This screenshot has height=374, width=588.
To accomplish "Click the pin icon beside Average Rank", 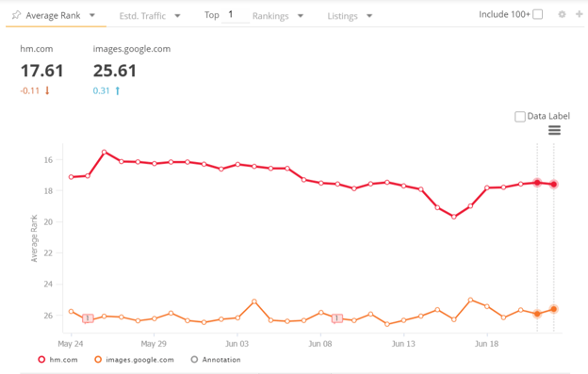I will (x=16, y=15).
